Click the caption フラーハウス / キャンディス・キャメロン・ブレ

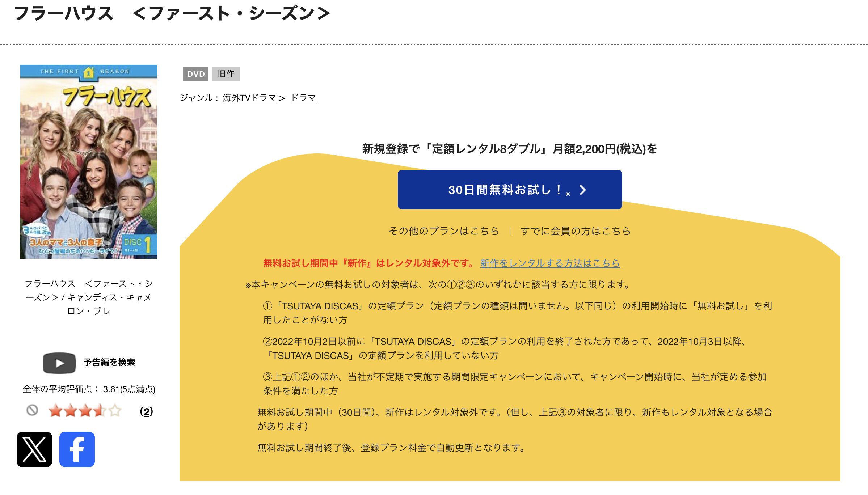coord(89,297)
